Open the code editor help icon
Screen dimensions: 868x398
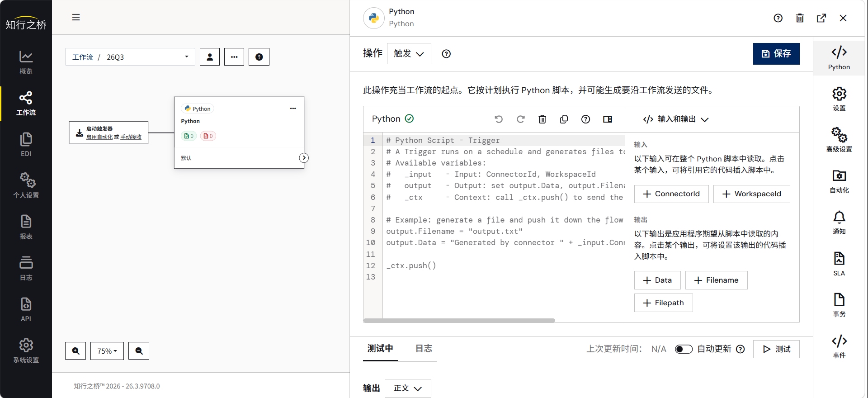585,119
